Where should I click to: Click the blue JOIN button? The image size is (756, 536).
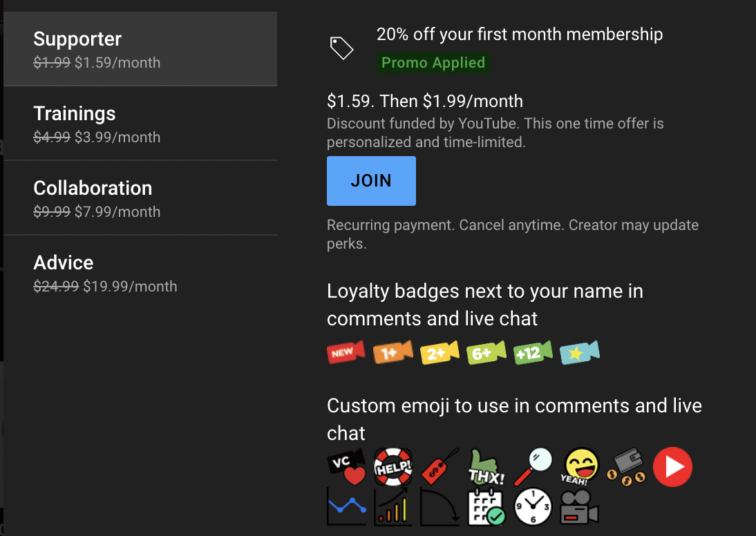coord(371,181)
